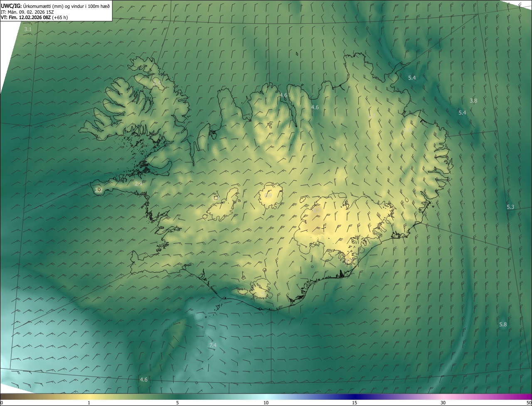Click the 5.8 value label on the map
The width and height of the screenshot is (532, 406).
503,324
